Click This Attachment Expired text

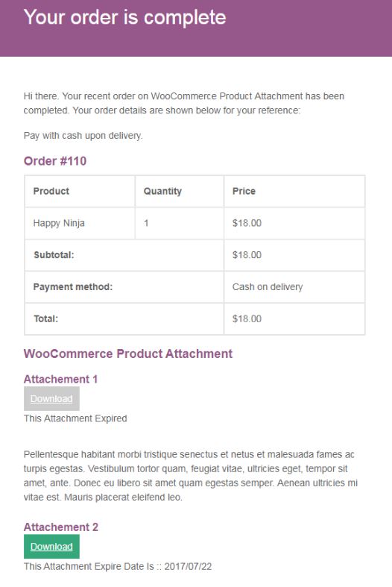75,418
